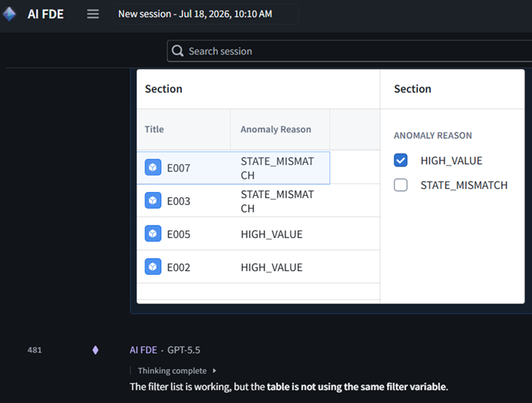Screen dimensions: 532x403
Task: Click the object cube icon for E005
Action: 153,233
